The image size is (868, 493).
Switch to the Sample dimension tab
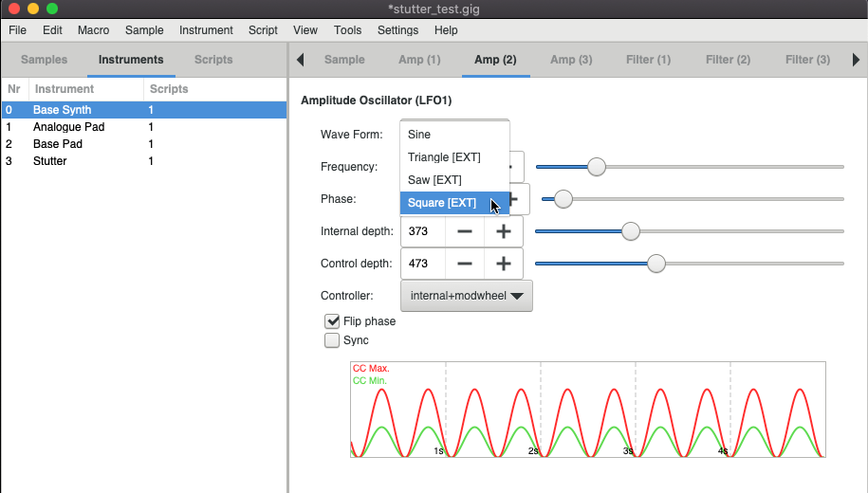[344, 60]
